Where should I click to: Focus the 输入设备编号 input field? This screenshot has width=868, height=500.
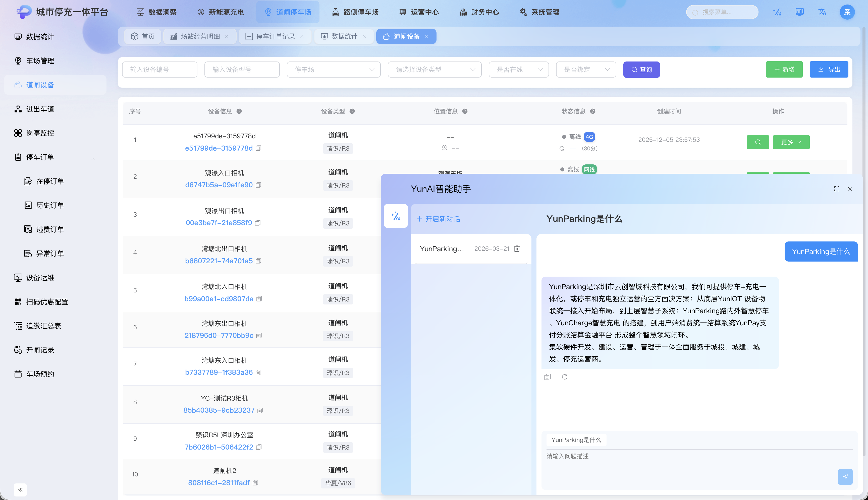click(159, 70)
